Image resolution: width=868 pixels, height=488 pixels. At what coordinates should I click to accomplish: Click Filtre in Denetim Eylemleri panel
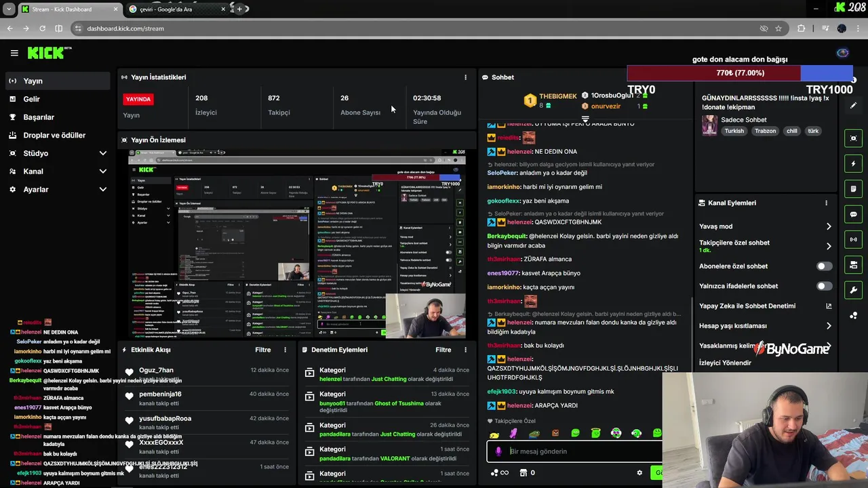[x=443, y=350]
